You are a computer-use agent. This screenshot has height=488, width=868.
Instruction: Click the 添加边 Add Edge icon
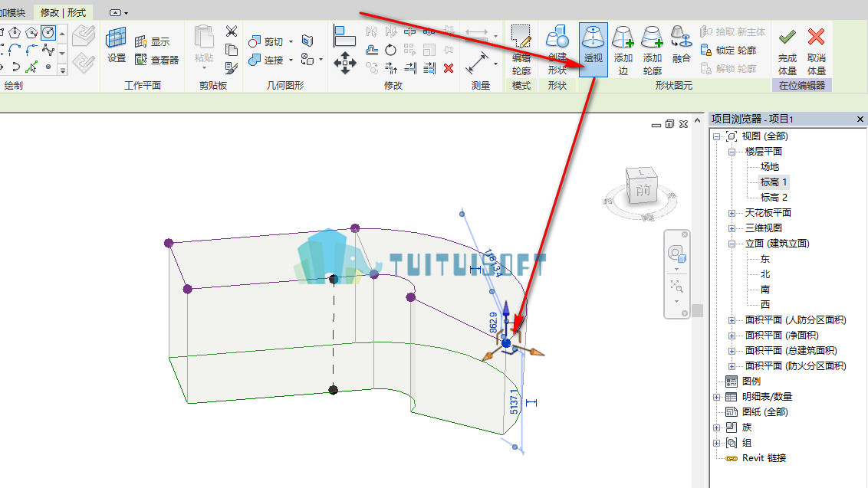(x=623, y=50)
